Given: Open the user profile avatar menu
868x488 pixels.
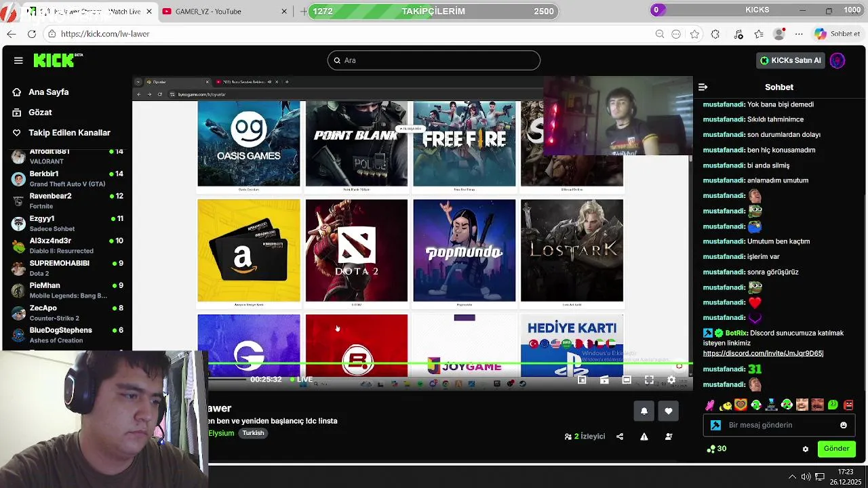Looking at the screenshot, I should pos(837,60).
